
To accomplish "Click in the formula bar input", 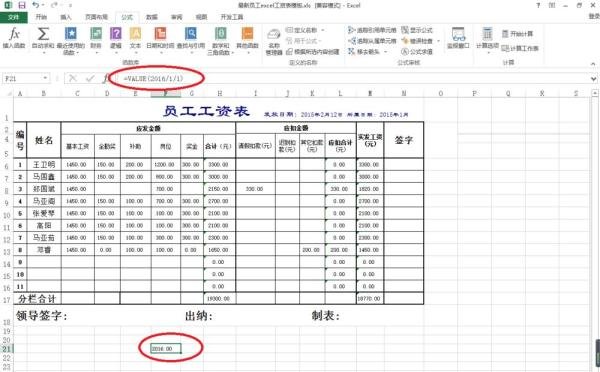I will 352,78.
